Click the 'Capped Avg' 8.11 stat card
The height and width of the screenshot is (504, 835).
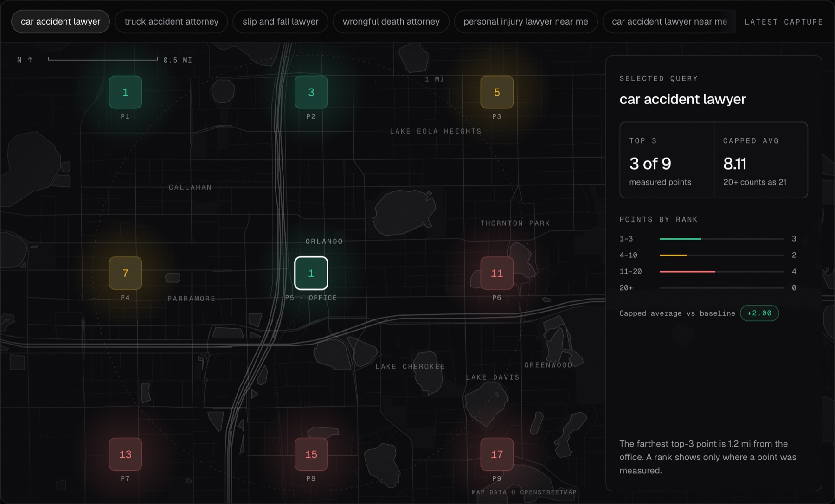click(761, 160)
